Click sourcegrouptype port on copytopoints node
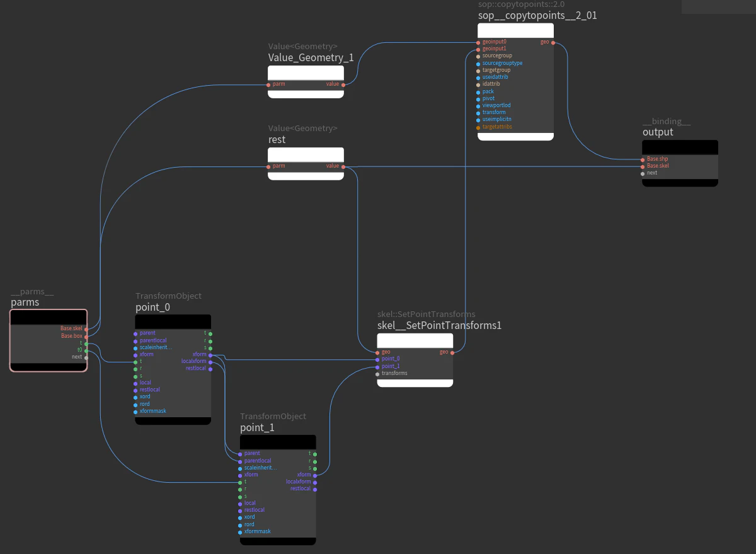 (478, 64)
